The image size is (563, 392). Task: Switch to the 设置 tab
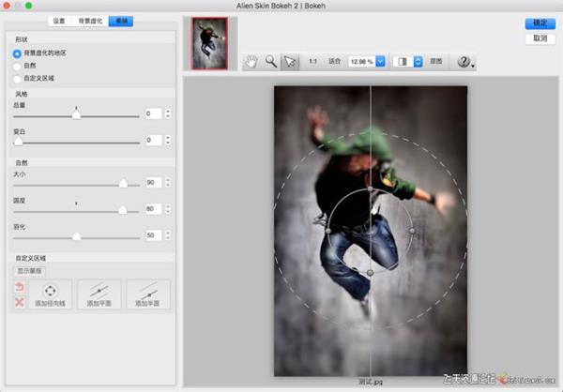coord(59,20)
